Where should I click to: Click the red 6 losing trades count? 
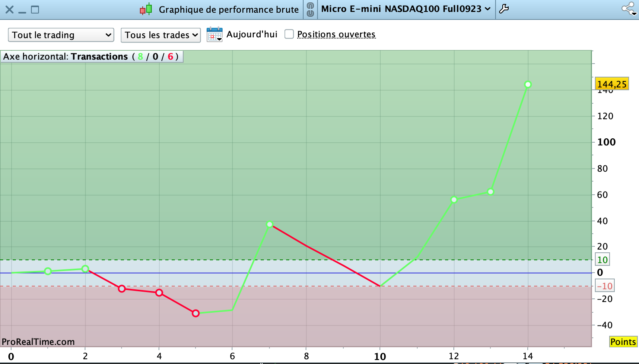[x=170, y=56]
